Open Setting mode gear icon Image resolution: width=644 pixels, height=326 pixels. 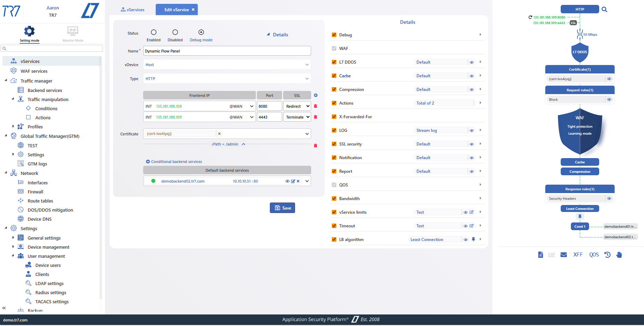click(x=29, y=31)
